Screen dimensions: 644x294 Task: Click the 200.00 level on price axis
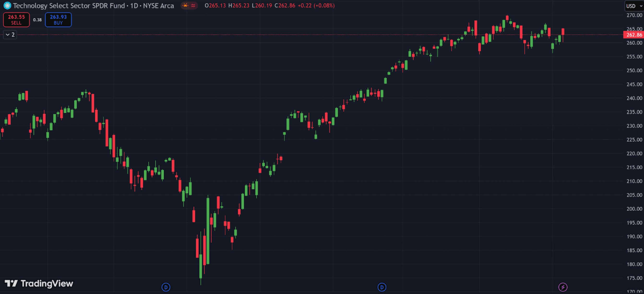click(634, 209)
